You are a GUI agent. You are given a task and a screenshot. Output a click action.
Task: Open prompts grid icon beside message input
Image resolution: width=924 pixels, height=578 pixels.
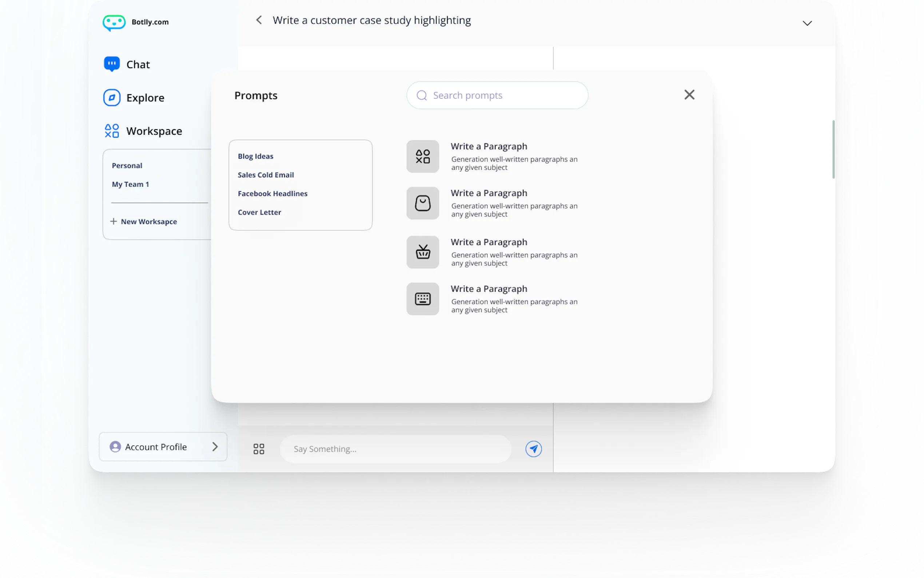(x=259, y=449)
